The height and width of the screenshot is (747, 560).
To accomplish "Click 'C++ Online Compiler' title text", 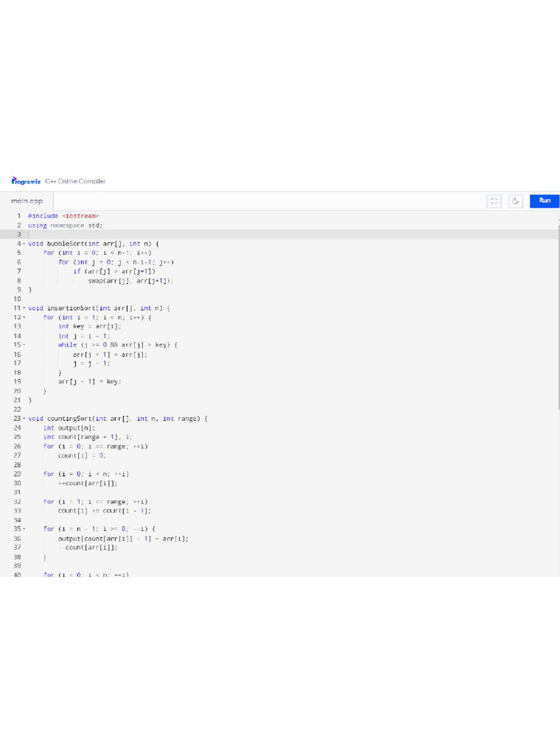I will coord(75,181).
